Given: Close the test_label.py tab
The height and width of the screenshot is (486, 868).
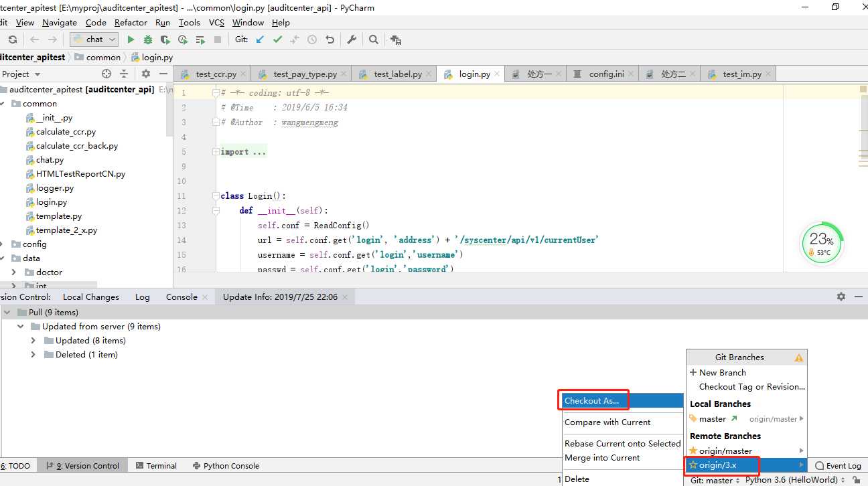Looking at the screenshot, I should click(x=428, y=74).
